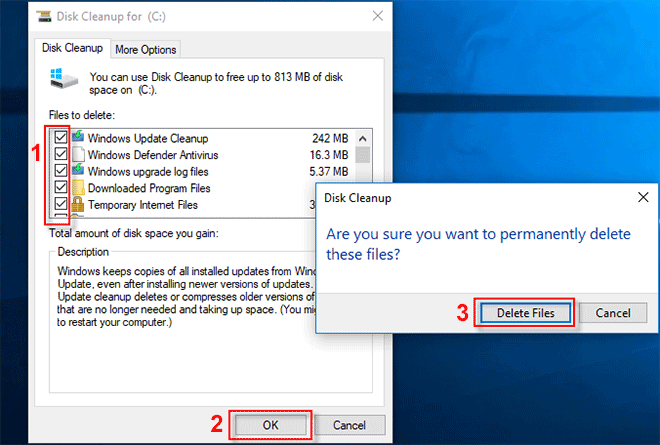Click the 16.3 MB size value
This screenshot has height=445, width=660.
329,155
